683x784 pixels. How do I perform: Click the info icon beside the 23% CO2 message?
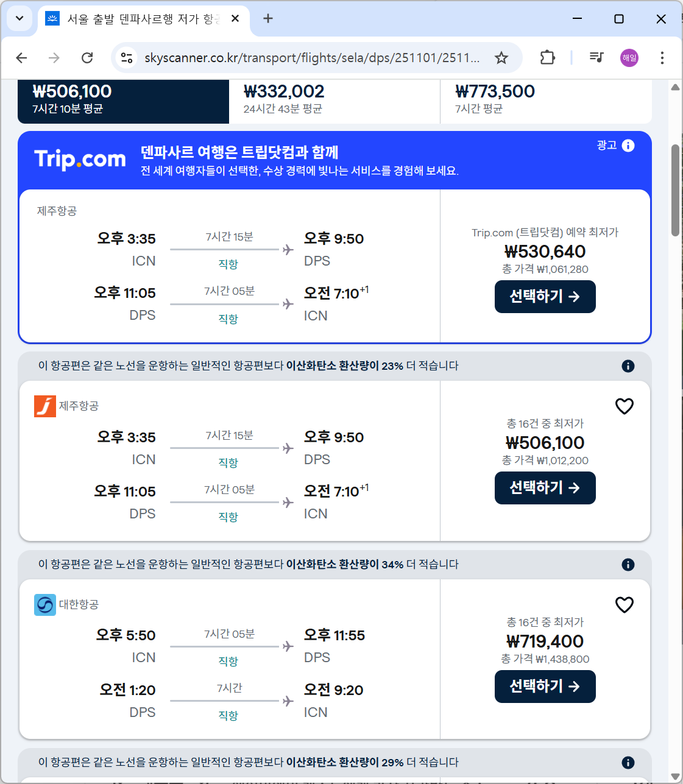click(628, 366)
